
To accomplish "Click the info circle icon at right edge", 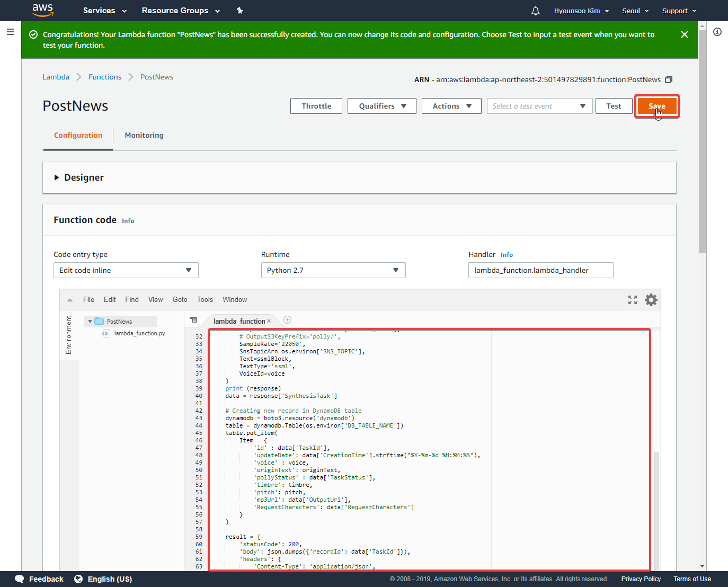I will [x=717, y=32].
